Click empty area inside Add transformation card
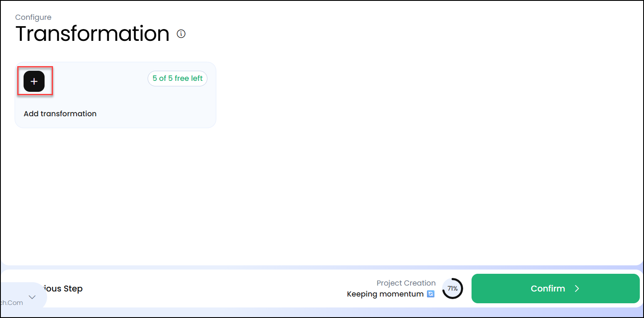 pos(126,101)
